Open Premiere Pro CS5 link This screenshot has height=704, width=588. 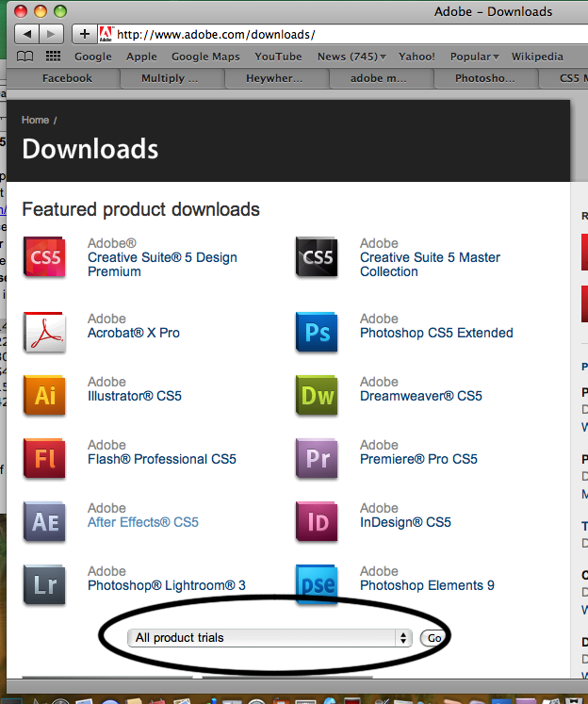[x=418, y=459]
